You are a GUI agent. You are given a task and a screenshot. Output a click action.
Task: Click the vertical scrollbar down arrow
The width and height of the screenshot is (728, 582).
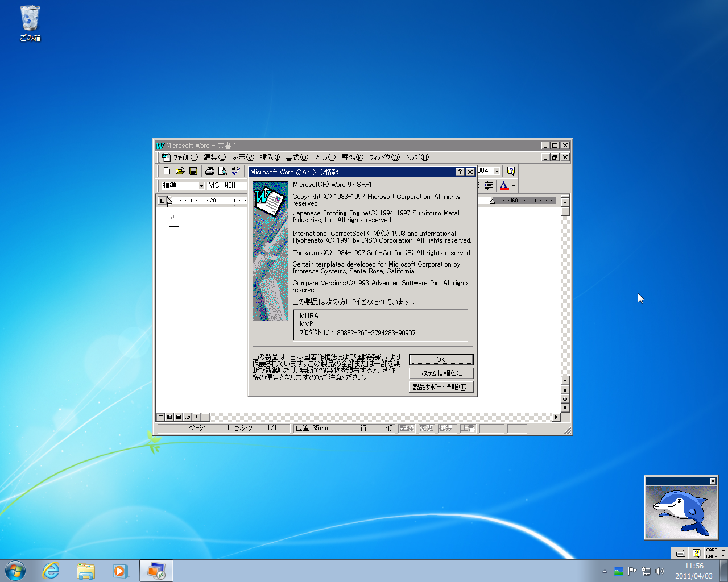pos(565,381)
